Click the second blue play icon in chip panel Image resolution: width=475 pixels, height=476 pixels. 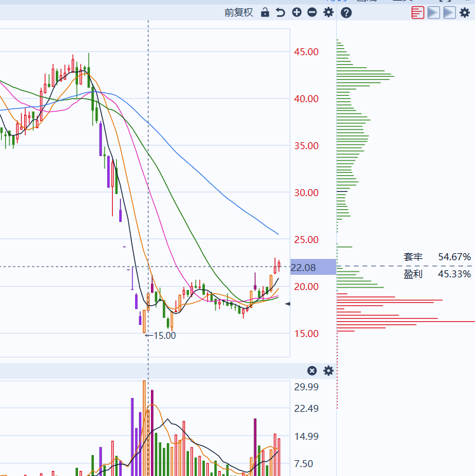pos(449,13)
